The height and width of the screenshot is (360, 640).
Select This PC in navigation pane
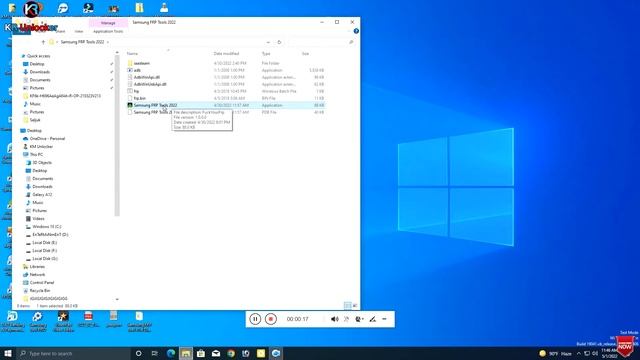[36, 155]
